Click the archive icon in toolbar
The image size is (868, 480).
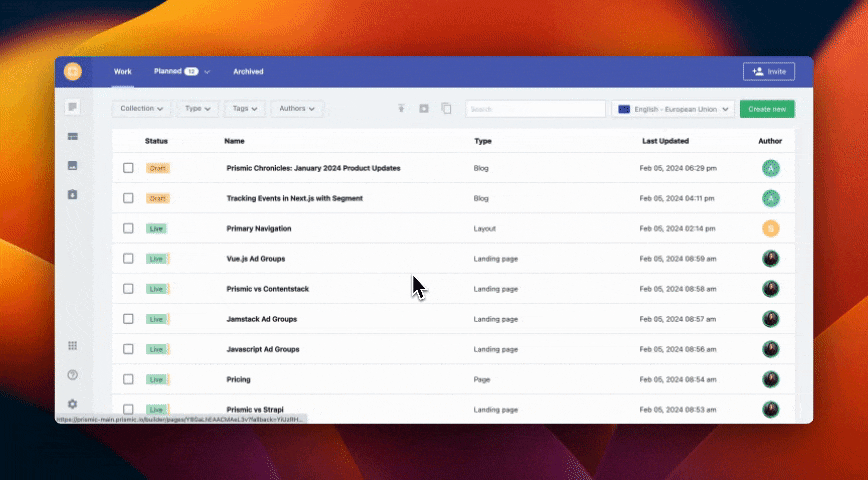tap(424, 109)
